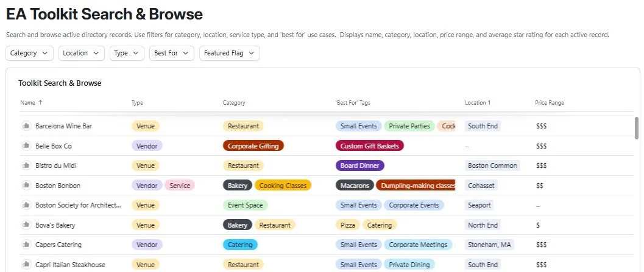644x272 pixels.
Task: Click the blue Catering category tag for Capers Catering
Action: pos(240,245)
